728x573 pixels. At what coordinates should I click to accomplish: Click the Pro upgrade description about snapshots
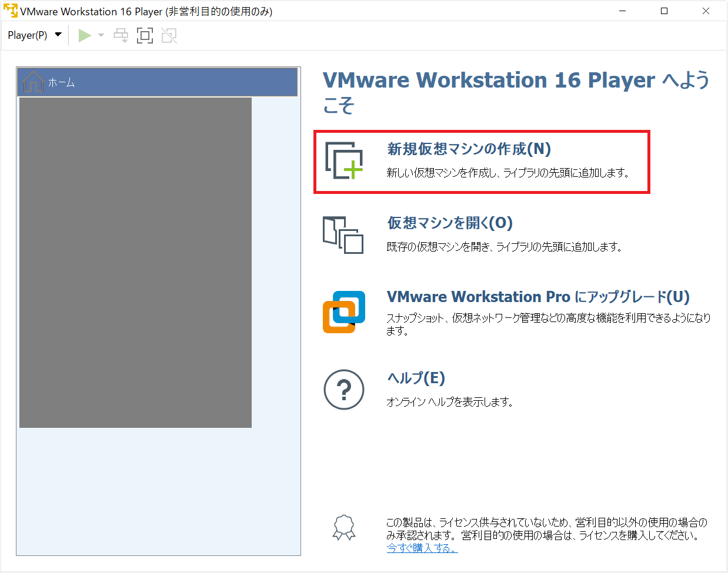(549, 324)
